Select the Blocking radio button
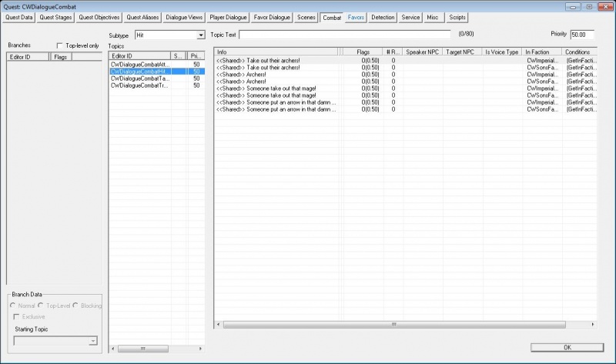This screenshot has height=364, width=616. 75,305
